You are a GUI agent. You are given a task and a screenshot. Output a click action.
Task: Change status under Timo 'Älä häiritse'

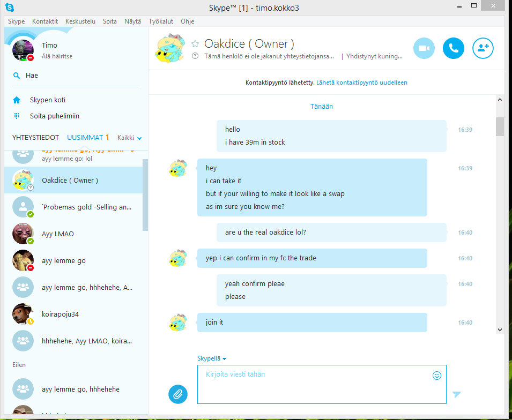tap(57, 56)
